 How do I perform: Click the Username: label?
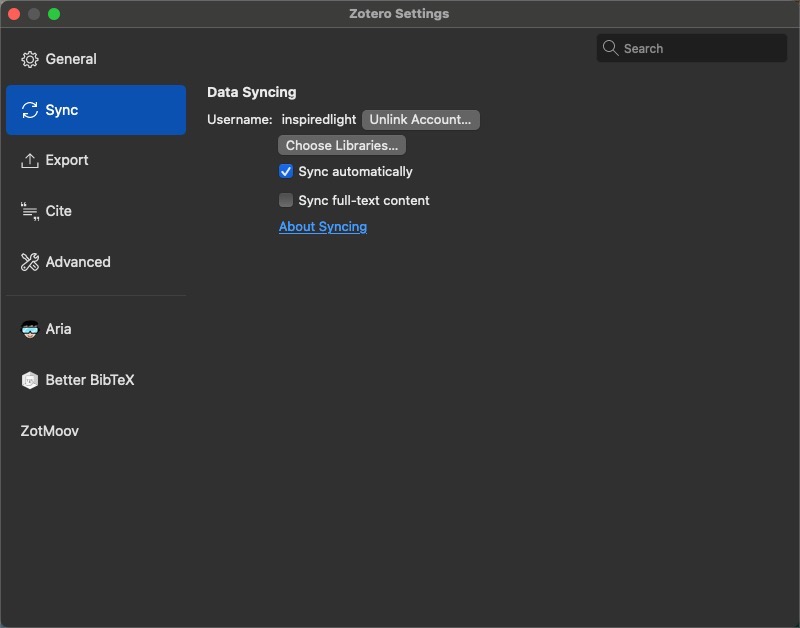[x=240, y=119]
